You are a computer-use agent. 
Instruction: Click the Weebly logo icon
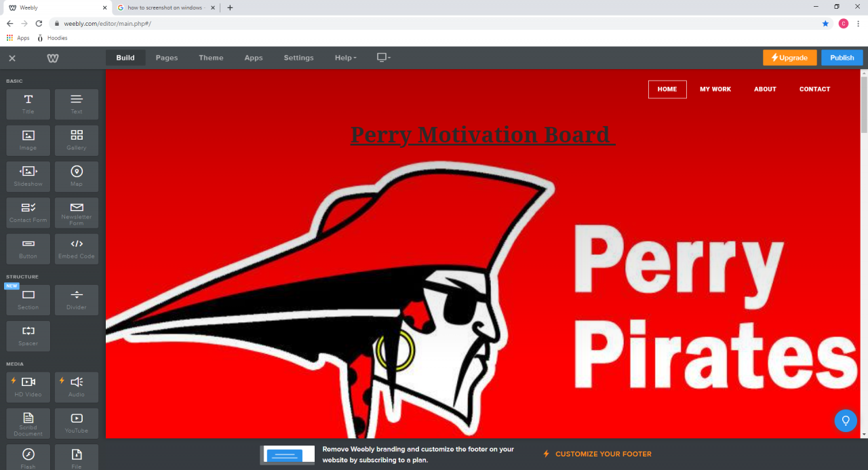pos(53,58)
